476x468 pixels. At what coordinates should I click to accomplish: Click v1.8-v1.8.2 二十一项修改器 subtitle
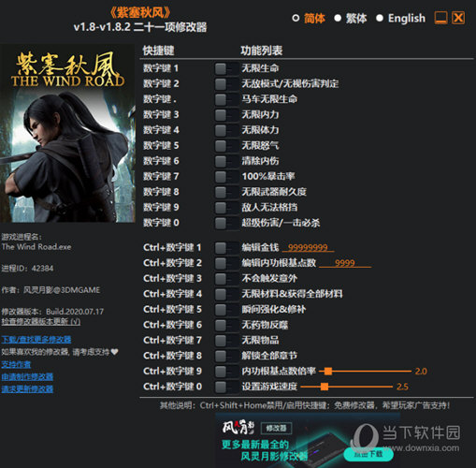pyautogui.click(x=140, y=27)
